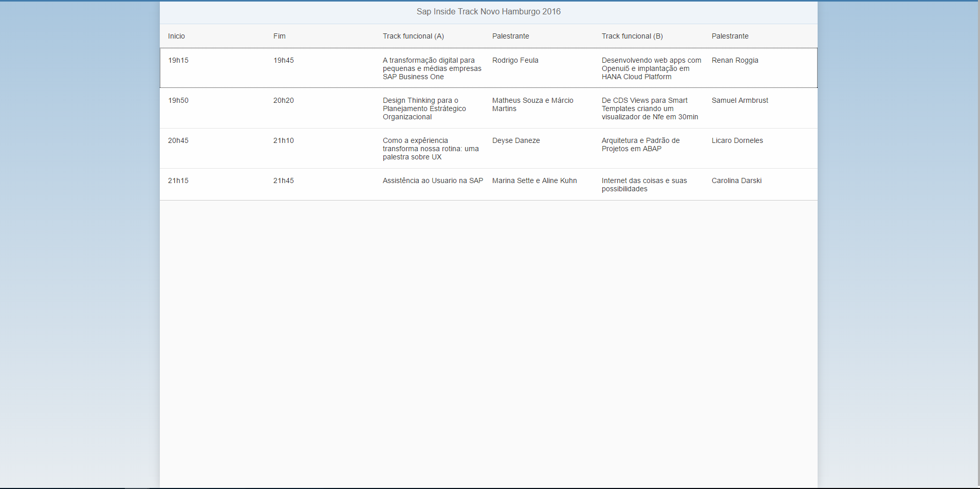Screen dimensions: 980x489
Task: Select the 21h15 start time cell
Action: pyautogui.click(x=178, y=180)
